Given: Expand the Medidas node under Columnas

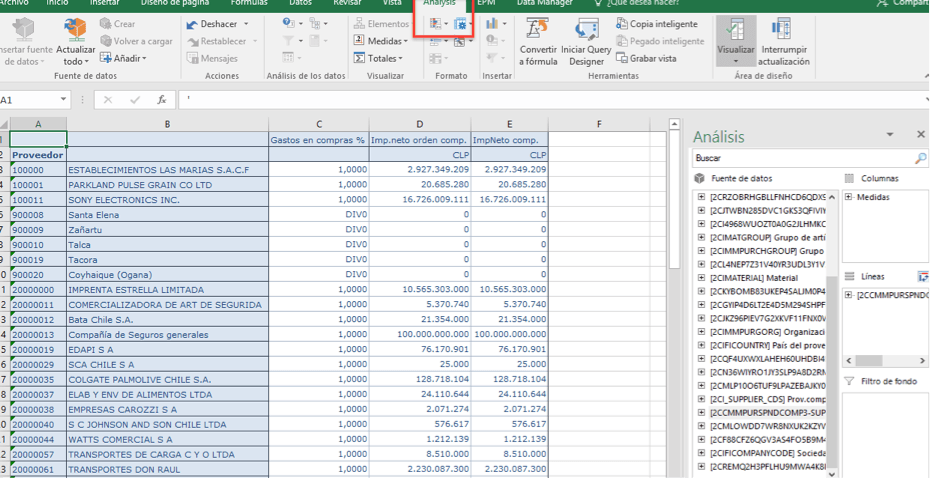Looking at the screenshot, I should [849, 197].
